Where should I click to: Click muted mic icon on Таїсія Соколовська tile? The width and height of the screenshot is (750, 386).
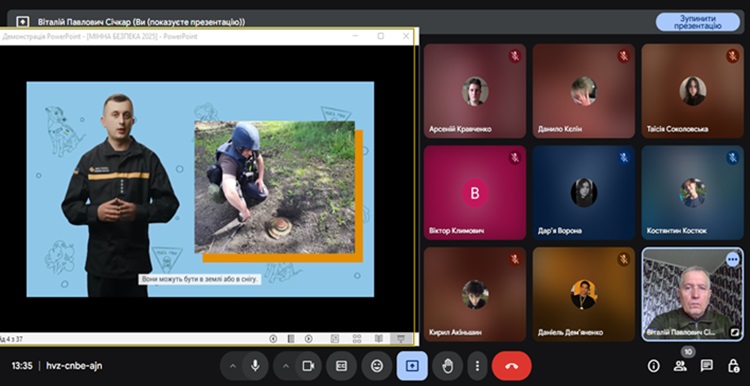[733, 56]
